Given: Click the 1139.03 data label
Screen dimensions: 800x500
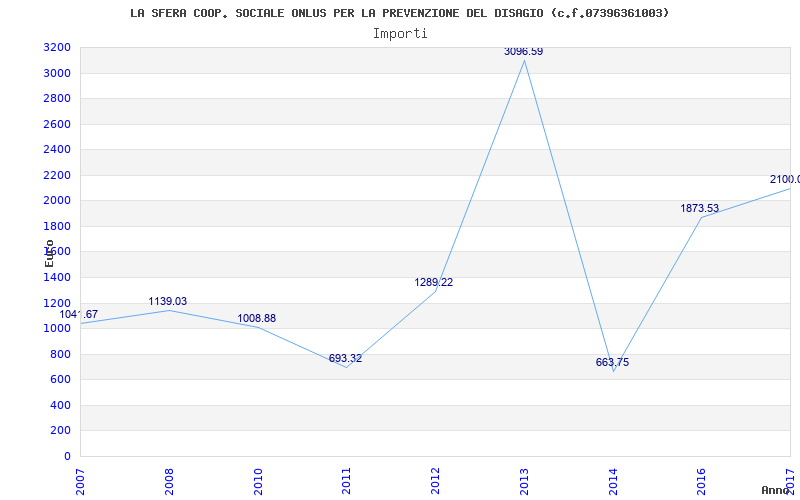Looking at the screenshot, I should [168, 302].
